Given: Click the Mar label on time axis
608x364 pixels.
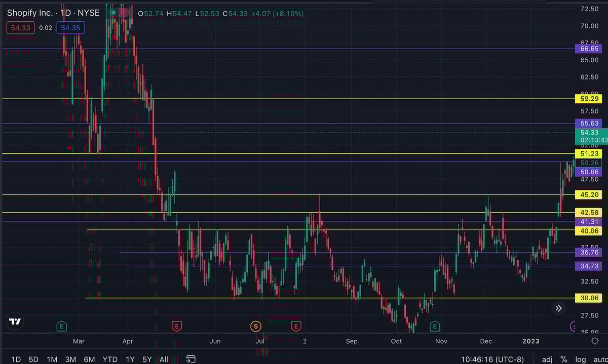Looking at the screenshot, I should click(x=79, y=341).
